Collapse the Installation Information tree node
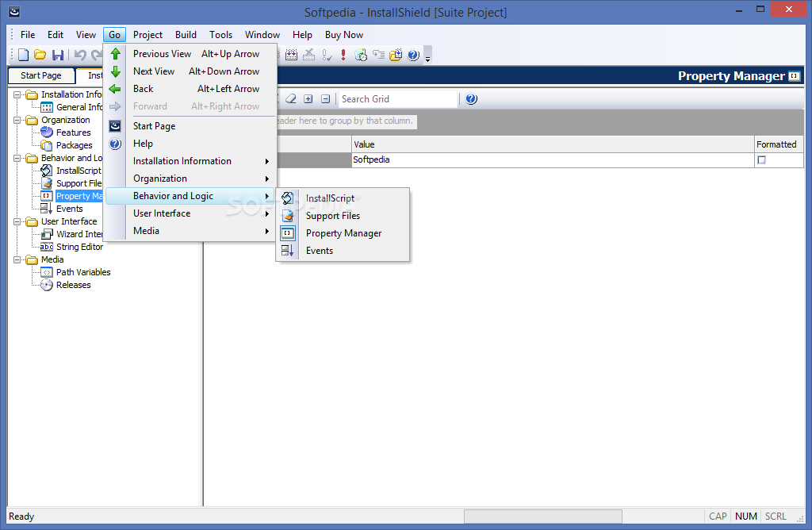 tap(17, 94)
